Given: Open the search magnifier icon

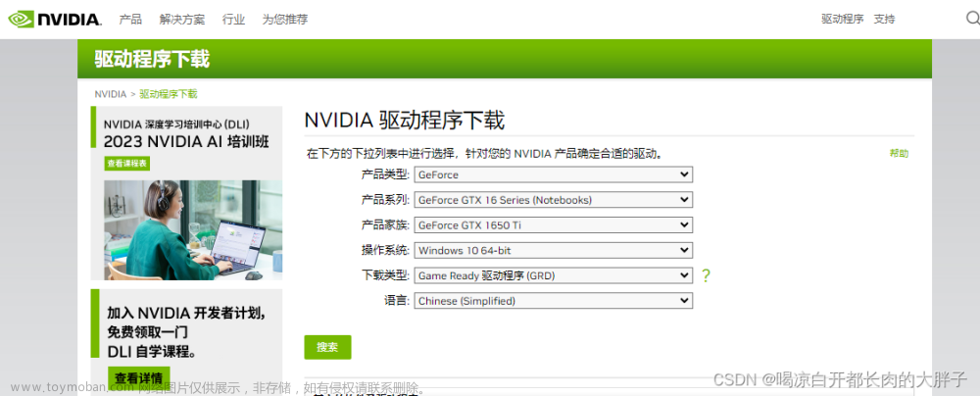Looking at the screenshot, I should pyautogui.click(x=972, y=19).
